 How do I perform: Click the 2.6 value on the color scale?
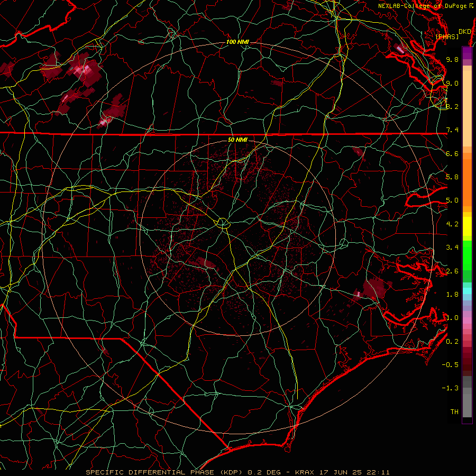[452, 271]
